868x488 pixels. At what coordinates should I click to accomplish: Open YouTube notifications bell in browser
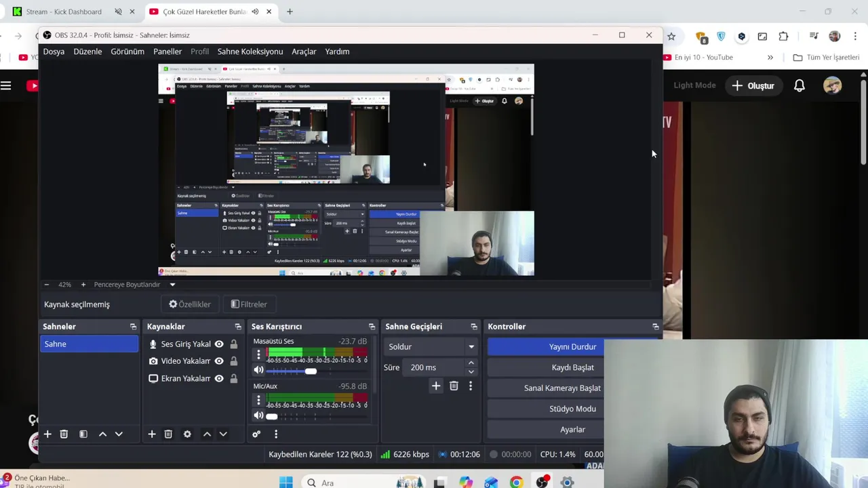click(800, 85)
